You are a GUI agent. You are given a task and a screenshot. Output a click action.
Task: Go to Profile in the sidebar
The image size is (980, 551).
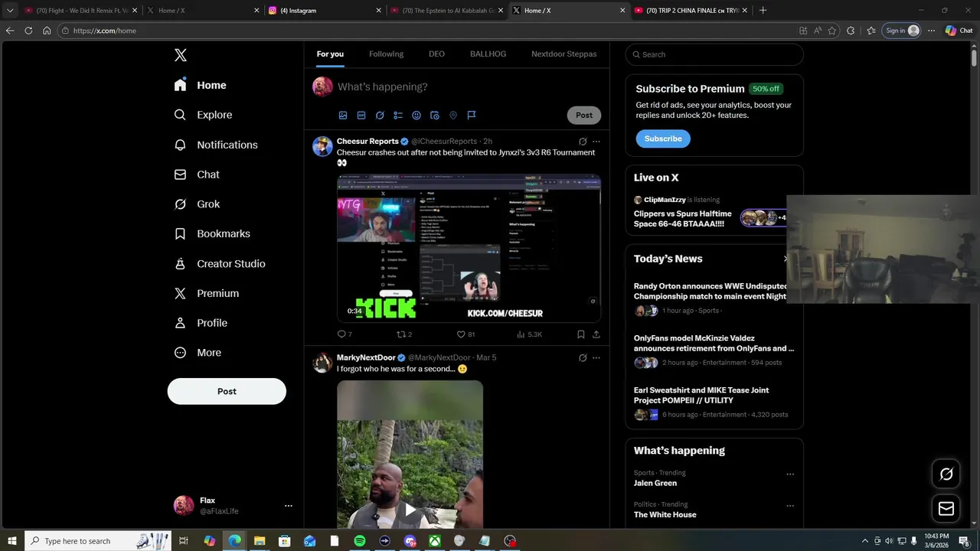[x=201, y=323]
